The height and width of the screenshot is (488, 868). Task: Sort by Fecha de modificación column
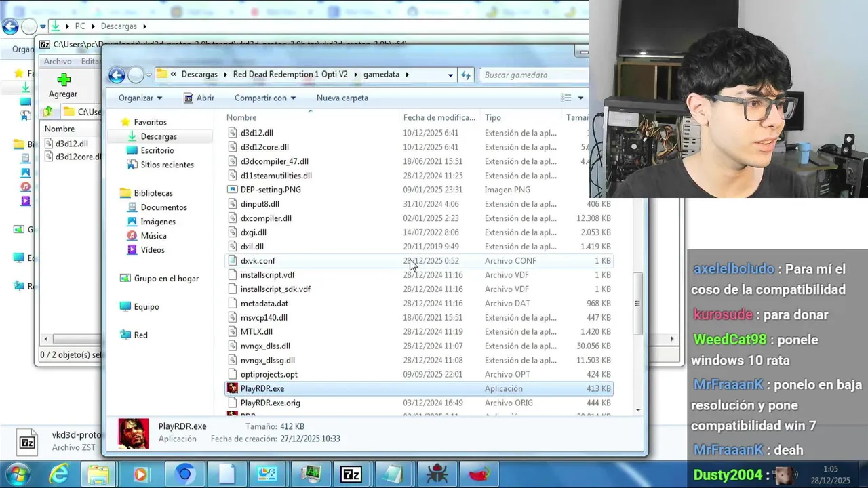pyautogui.click(x=439, y=117)
